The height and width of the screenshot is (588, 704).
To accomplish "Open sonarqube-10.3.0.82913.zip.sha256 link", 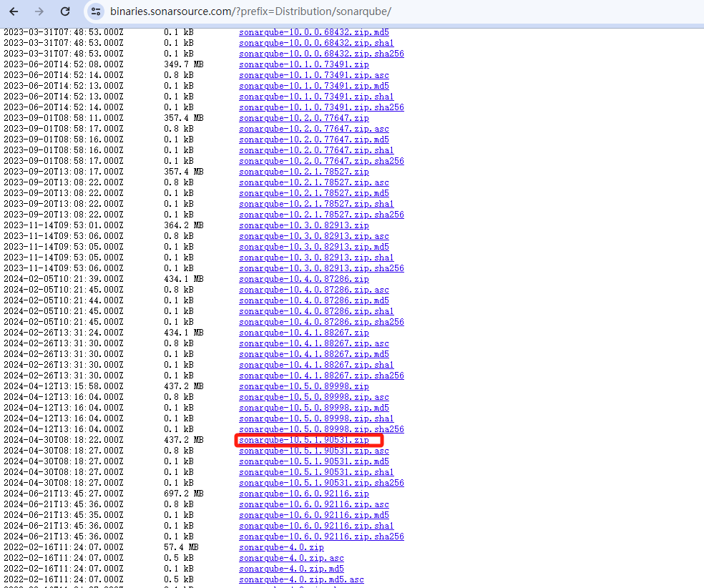I will [x=321, y=268].
